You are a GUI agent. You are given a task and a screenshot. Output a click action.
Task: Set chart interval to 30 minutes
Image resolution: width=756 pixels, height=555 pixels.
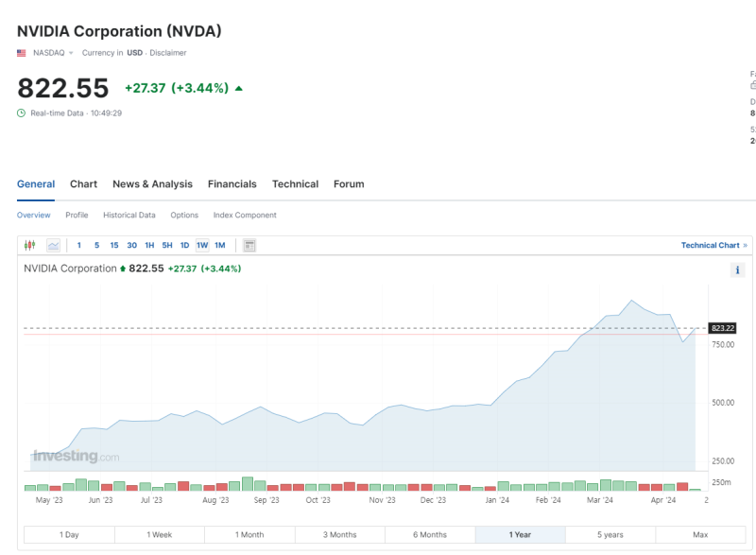tap(131, 246)
